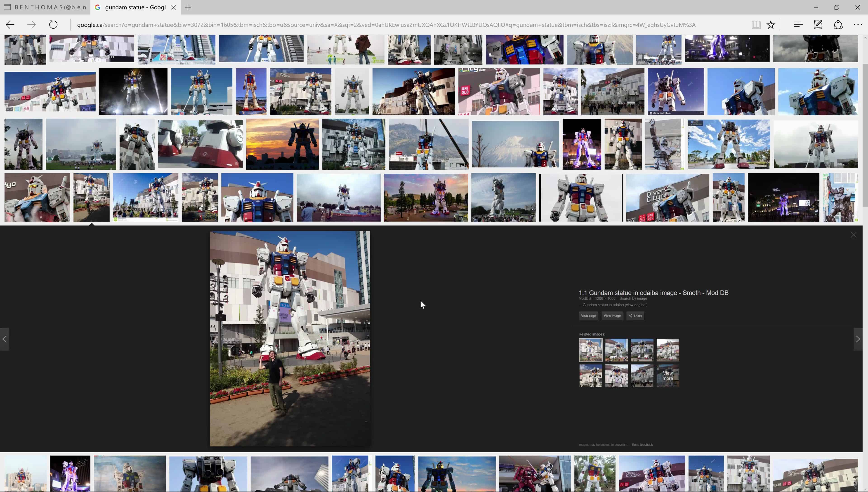Click the tab preview icon at far left
This screenshot has width=868, height=492.
[7, 7]
